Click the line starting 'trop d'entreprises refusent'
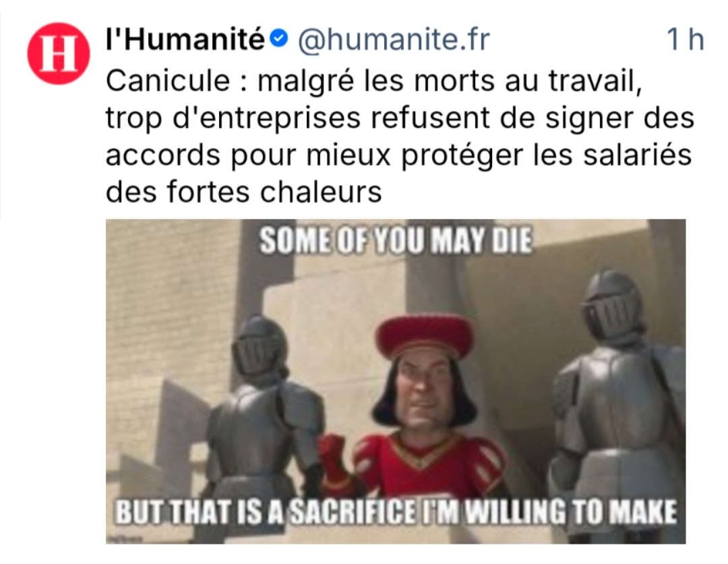728x564 pixels. (x=400, y=118)
